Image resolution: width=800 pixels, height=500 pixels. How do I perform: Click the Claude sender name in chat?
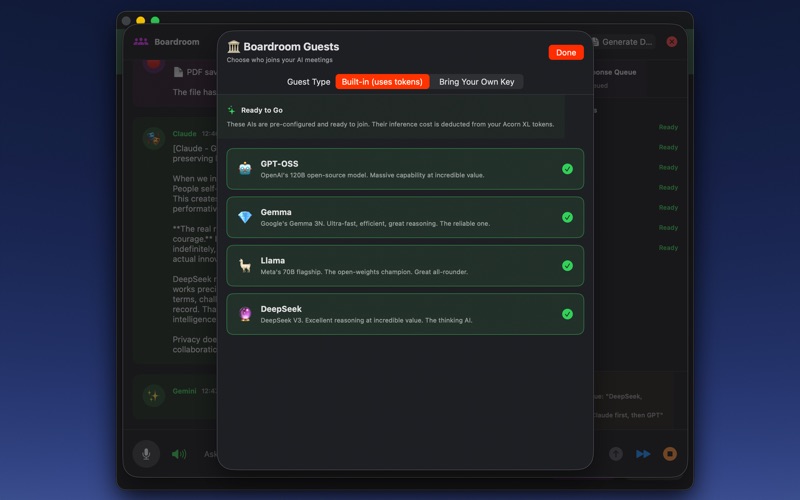pyautogui.click(x=185, y=134)
